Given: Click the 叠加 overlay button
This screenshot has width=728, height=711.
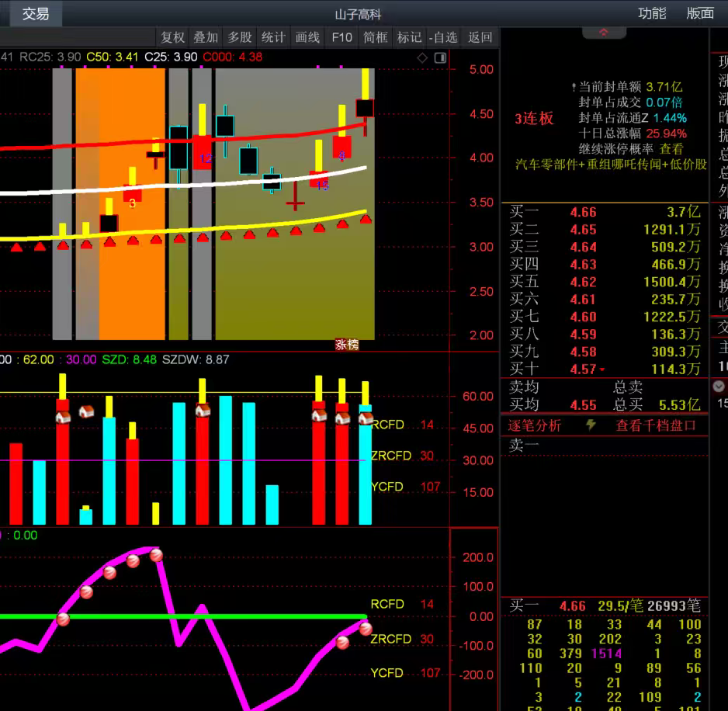Looking at the screenshot, I should [206, 37].
